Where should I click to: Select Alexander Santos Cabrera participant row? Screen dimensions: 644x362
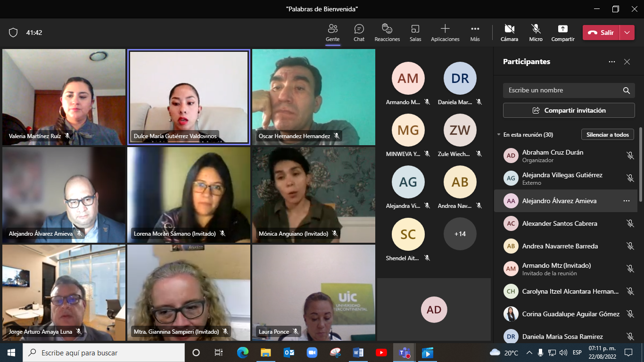[566, 223]
